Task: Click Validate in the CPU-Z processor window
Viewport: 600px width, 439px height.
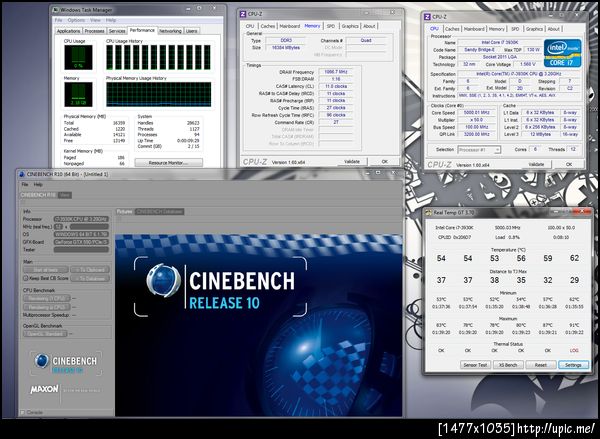Action: click(x=536, y=164)
